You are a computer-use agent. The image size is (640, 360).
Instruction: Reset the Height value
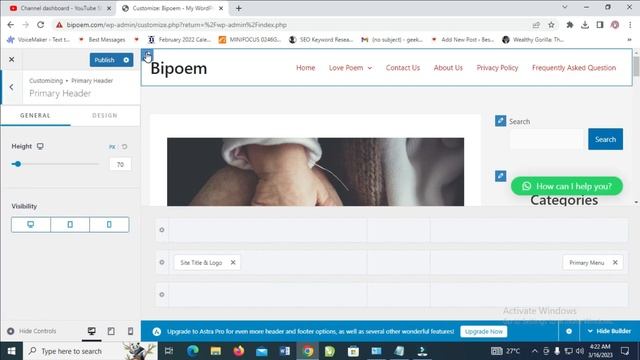124,147
